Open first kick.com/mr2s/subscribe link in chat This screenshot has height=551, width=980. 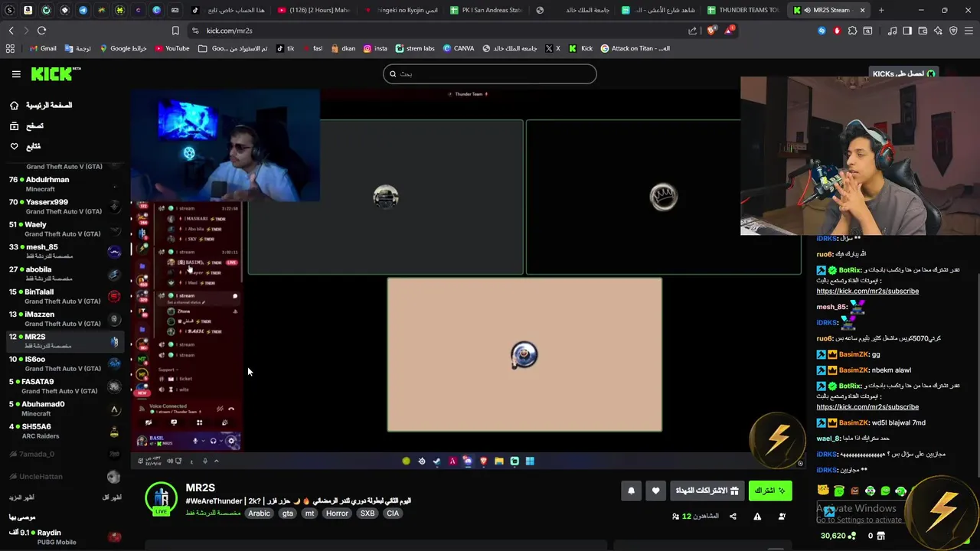867,291
